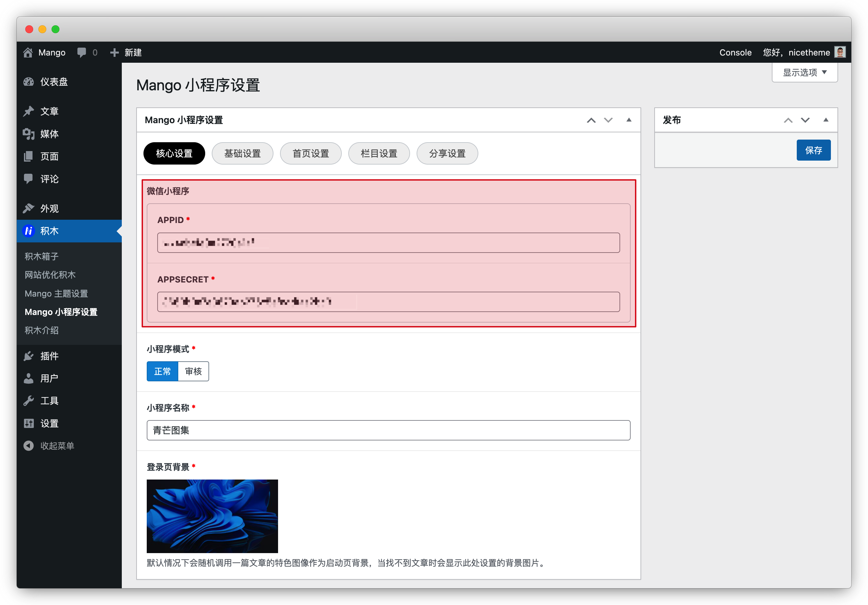Open Mango 小程序设置 submenu item

[61, 312]
